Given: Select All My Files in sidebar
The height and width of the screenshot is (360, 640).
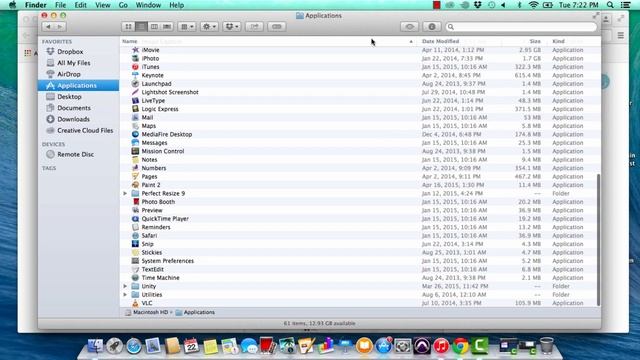Looking at the screenshot, I should click(78, 63).
